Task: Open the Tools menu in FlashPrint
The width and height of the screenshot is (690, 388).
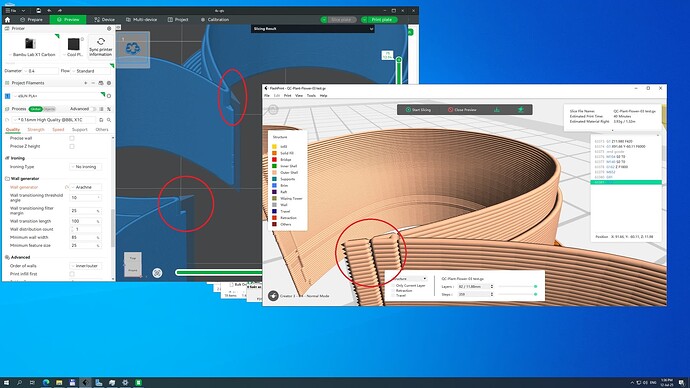Action: [x=311, y=95]
